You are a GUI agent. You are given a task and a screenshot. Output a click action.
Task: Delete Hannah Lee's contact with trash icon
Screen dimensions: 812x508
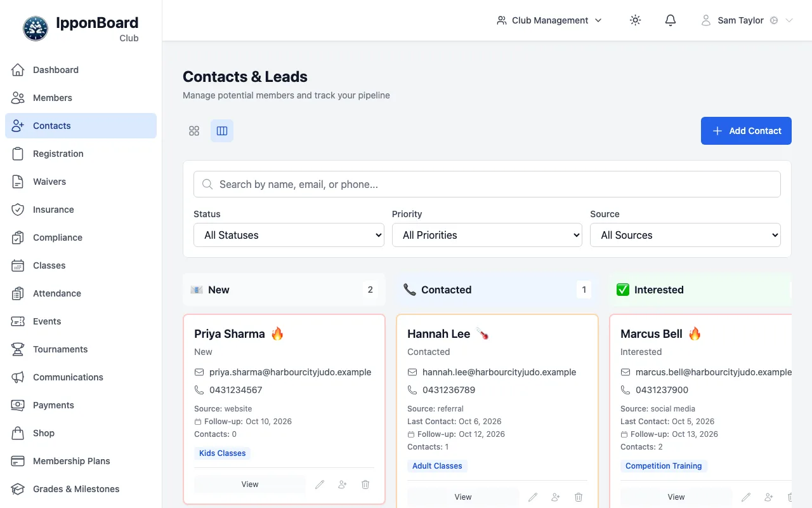(x=579, y=497)
